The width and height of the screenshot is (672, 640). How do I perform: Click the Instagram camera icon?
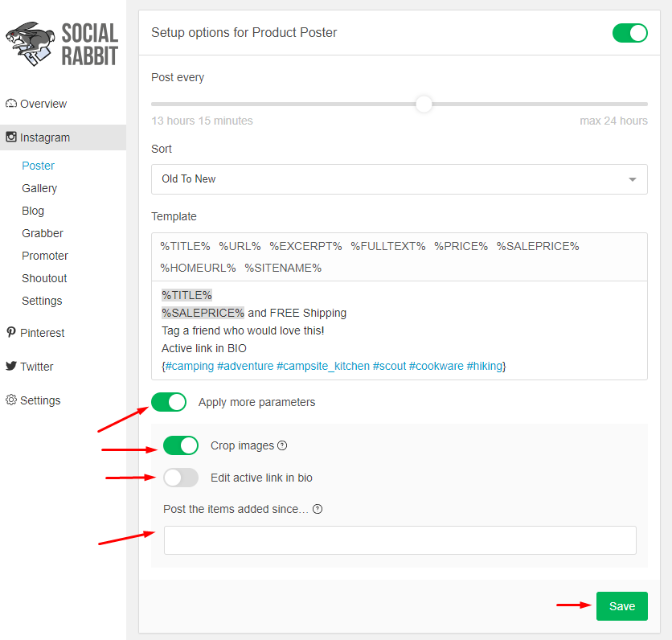[x=11, y=137]
